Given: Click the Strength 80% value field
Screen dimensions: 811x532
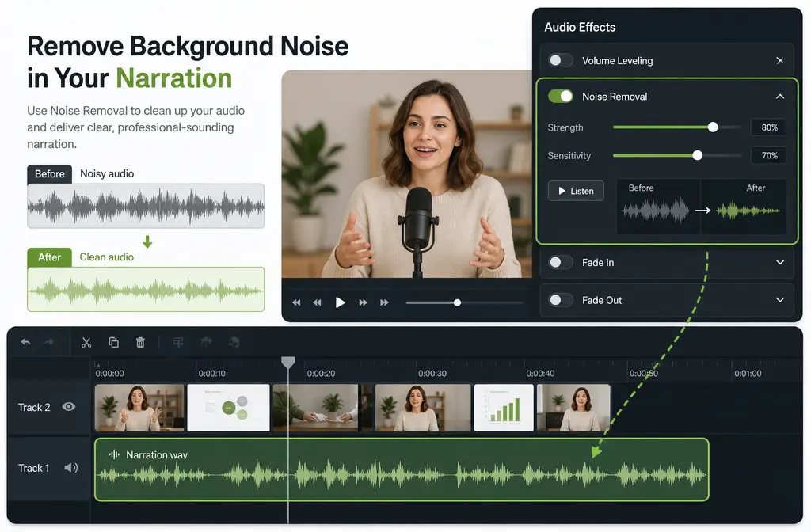Looking at the screenshot, I should [x=769, y=127].
